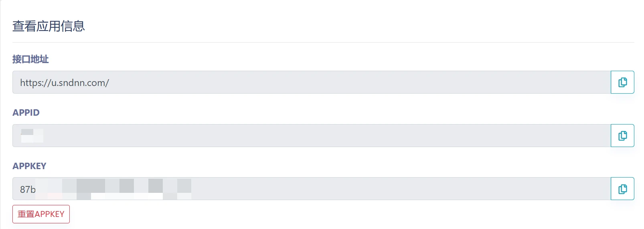The width and height of the screenshot is (644, 229).
Task: Click the 查看应用信息 heading
Action: (x=49, y=26)
